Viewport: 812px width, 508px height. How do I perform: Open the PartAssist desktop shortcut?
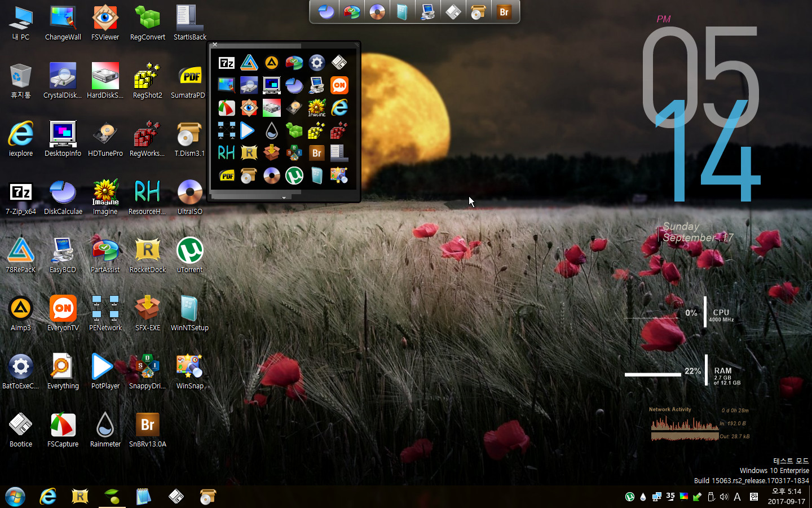coord(105,256)
